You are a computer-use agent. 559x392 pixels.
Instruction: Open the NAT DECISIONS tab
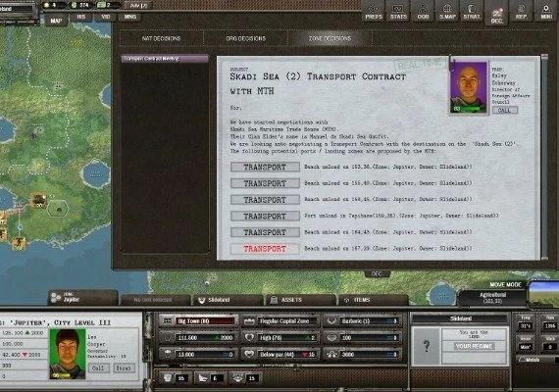(161, 38)
